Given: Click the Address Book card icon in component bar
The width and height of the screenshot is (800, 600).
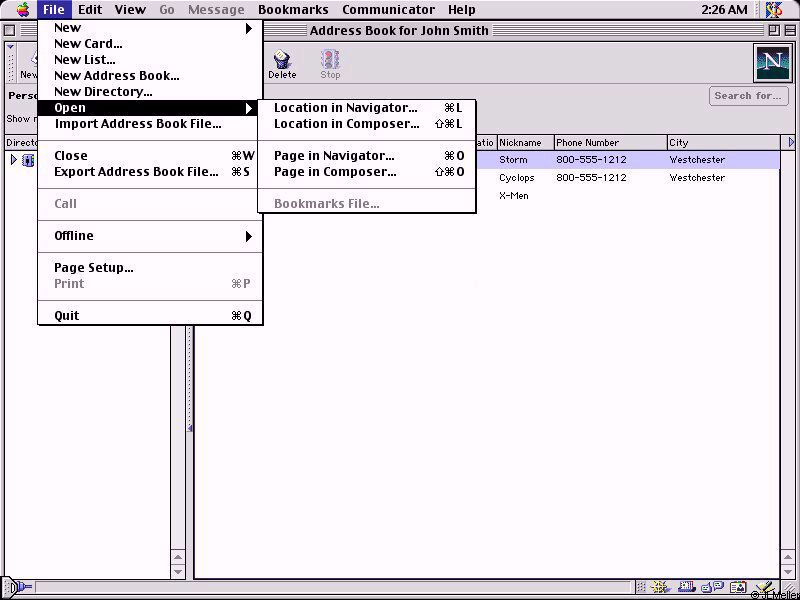Looking at the screenshot, I should 737,588.
